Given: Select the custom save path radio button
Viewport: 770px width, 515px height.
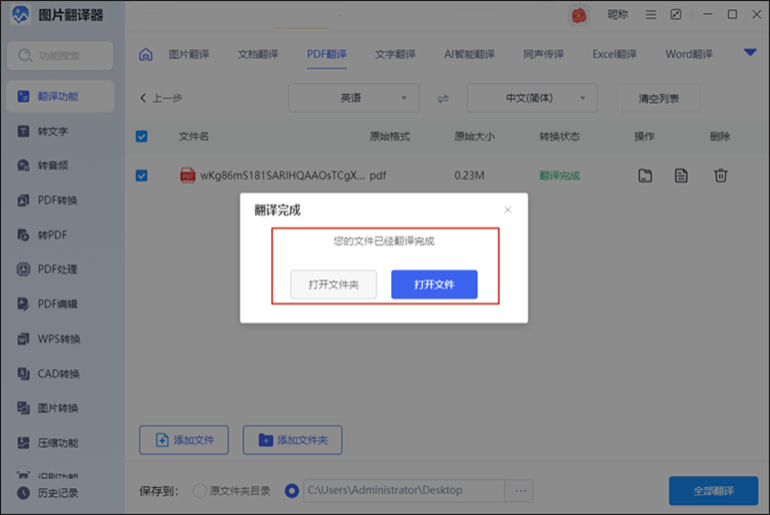Looking at the screenshot, I should coord(292,490).
